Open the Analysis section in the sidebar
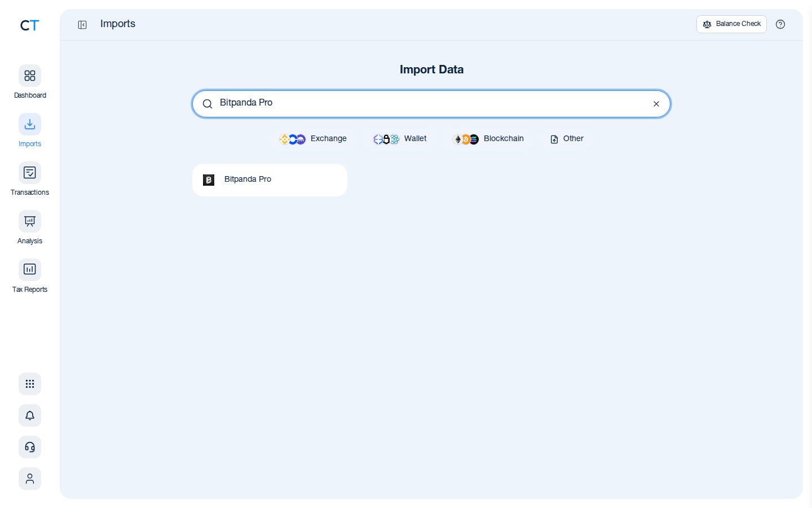 pos(30,228)
